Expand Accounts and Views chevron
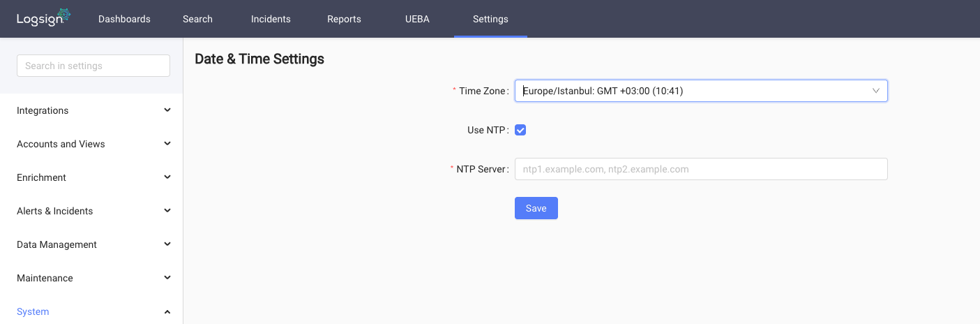The width and height of the screenshot is (980, 324). pyautogui.click(x=167, y=144)
